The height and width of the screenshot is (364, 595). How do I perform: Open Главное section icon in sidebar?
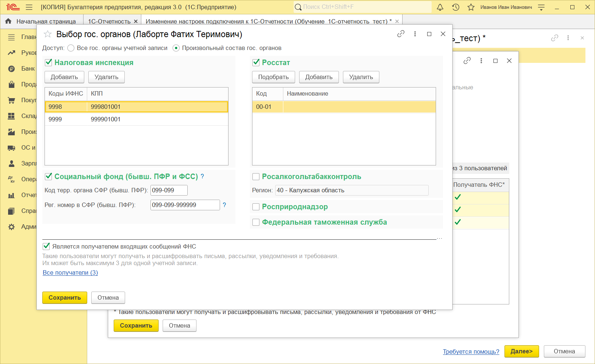pyautogui.click(x=11, y=37)
